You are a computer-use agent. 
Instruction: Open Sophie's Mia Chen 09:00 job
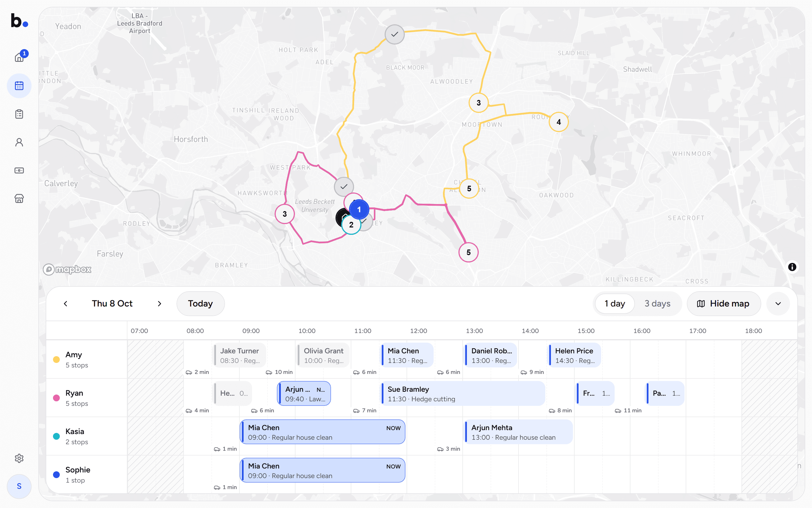coord(323,470)
